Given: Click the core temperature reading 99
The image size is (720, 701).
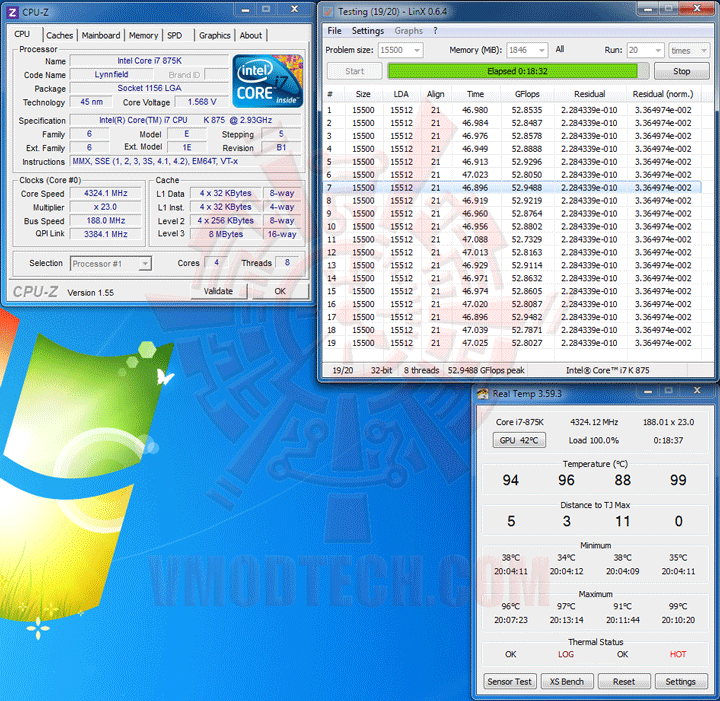Looking at the screenshot, I should pyautogui.click(x=678, y=480).
